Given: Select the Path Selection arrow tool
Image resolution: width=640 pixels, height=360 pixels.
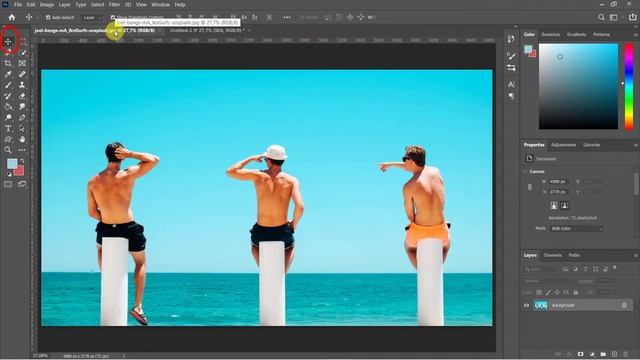Looking at the screenshot, I should pos(22,128).
